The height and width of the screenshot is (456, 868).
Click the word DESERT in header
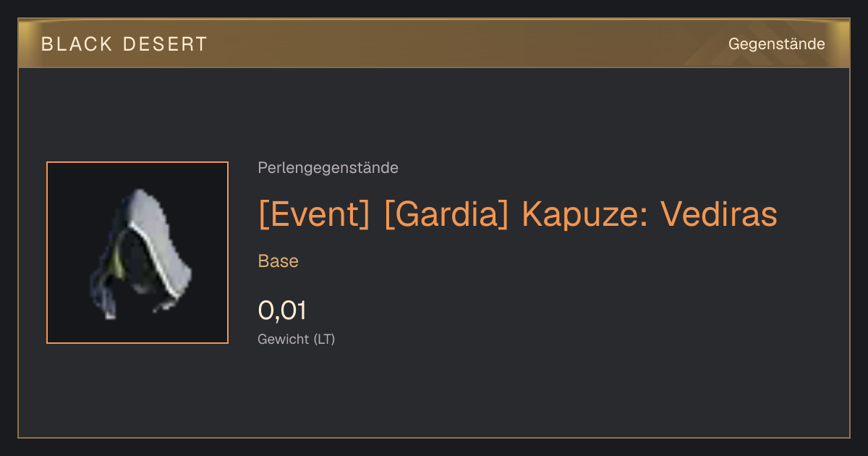point(165,44)
